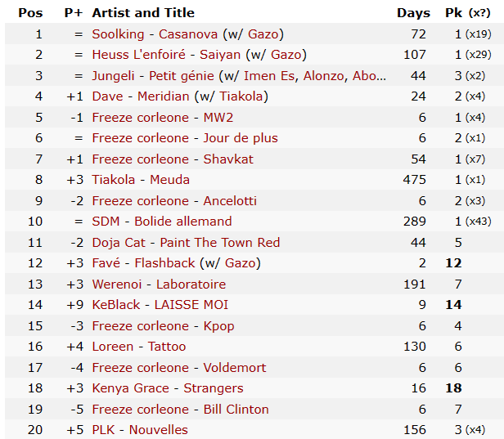Select Werenoi artist link
504x439 pixels.
tap(117, 284)
